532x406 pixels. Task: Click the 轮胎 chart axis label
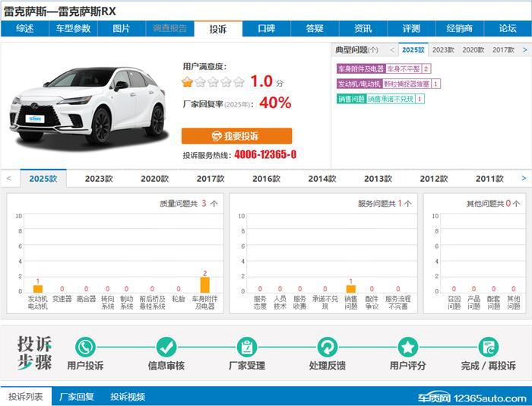[x=179, y=299]
